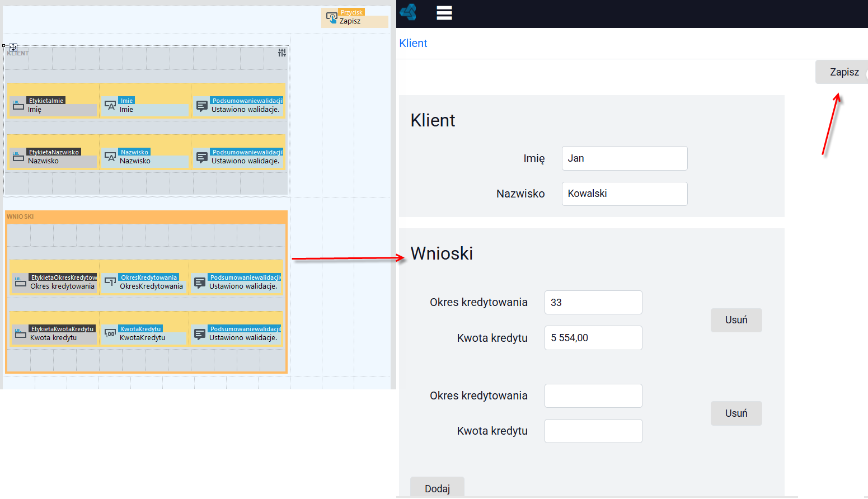
Task: Focus the Imię field containing Jan
Action: coord(625,158)
